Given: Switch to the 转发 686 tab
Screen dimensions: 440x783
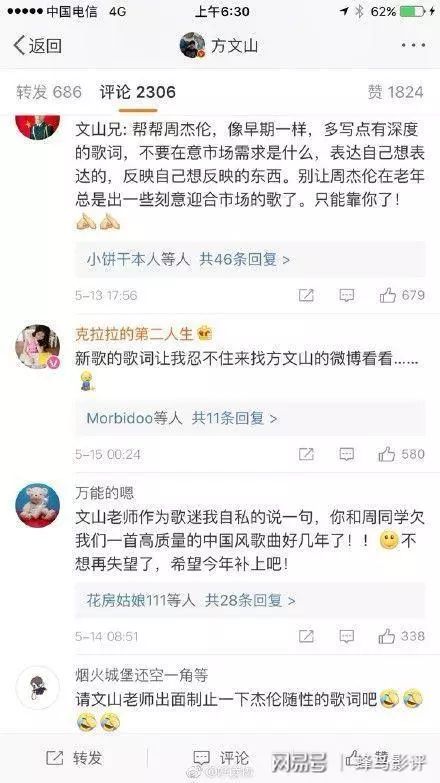Looking at the screenshot, I should [x=48, y=92].
